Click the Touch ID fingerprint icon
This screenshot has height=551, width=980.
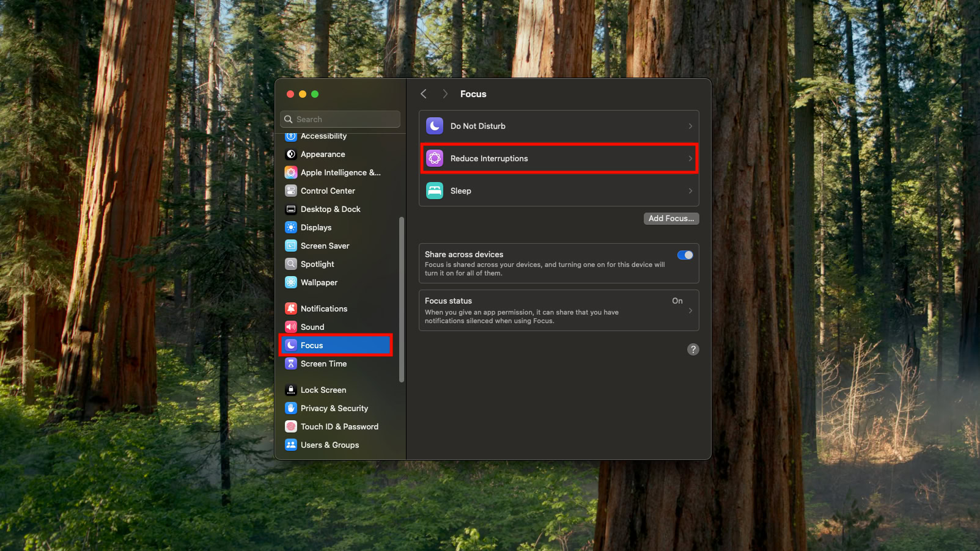[291, 426]
